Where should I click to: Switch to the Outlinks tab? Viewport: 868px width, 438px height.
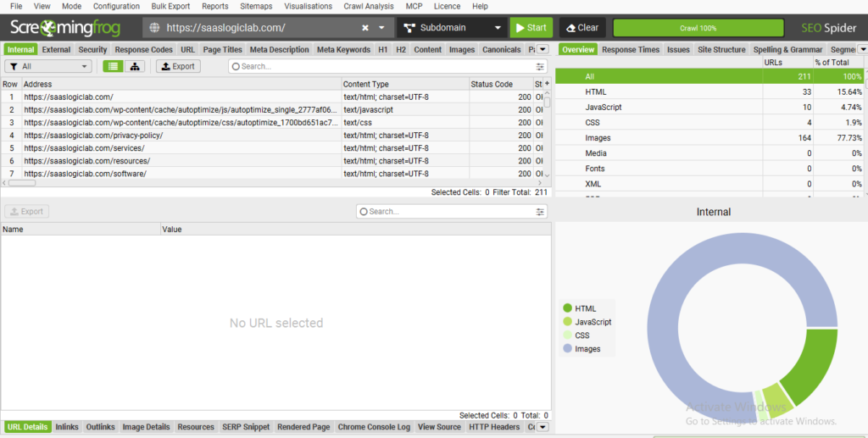(100, 427)
